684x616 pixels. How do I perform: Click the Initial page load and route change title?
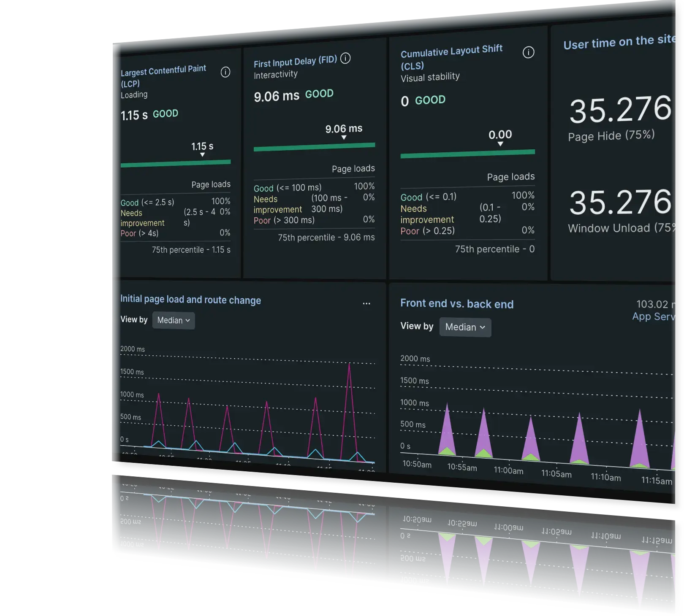(190, 300)
